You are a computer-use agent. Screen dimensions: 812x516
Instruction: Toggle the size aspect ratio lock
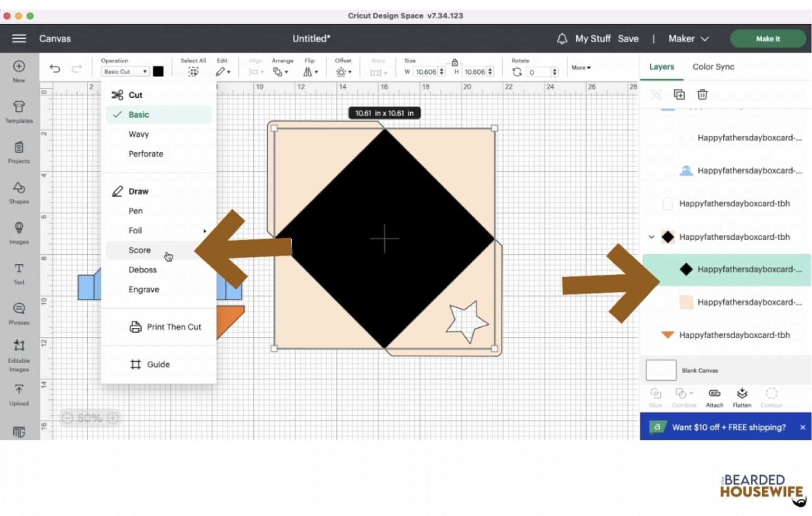(x=455, y=62)
